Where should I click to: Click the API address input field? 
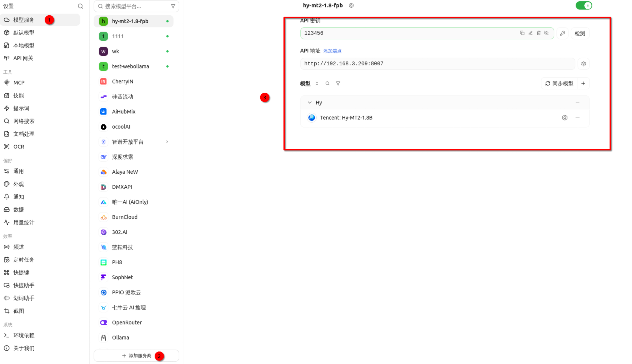click(438, 64)
